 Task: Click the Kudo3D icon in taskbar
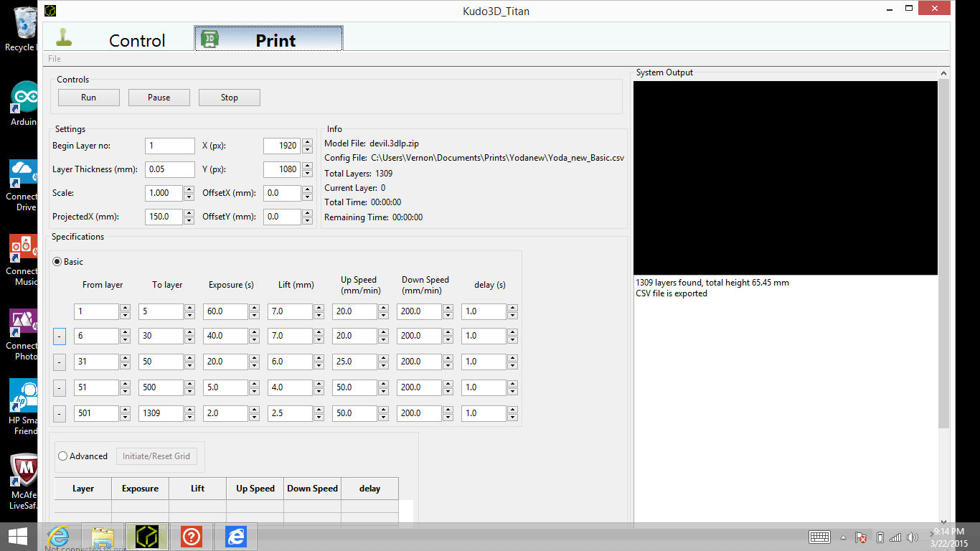point(147,536)
